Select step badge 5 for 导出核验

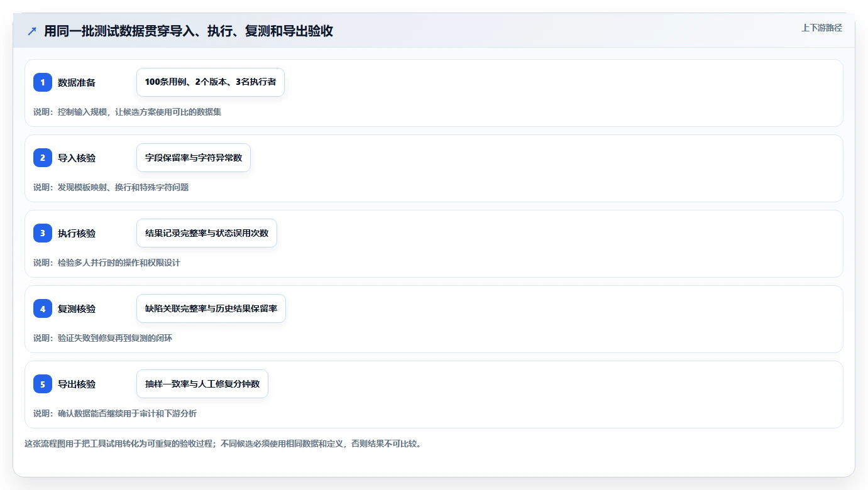(x=43, y=384)
